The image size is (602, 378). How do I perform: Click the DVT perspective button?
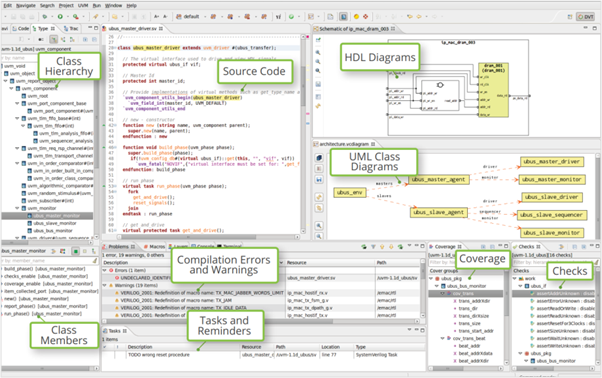[585, 17]
